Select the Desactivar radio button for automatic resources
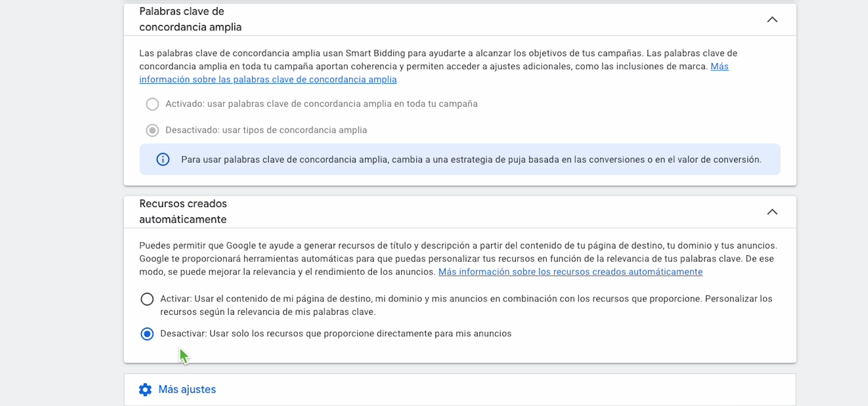868x406 pixels. pos(147,334)
